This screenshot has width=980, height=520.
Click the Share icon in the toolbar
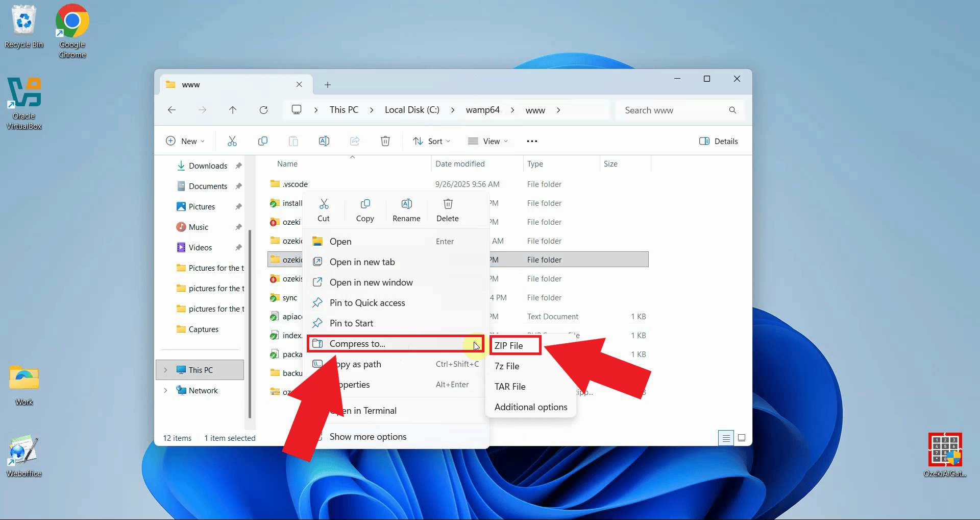(x=355, y=141)
